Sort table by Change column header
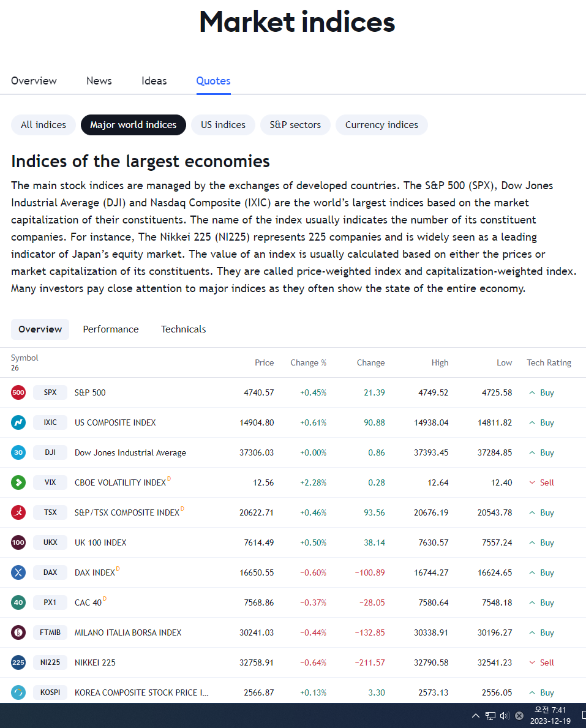 point(370,362)
